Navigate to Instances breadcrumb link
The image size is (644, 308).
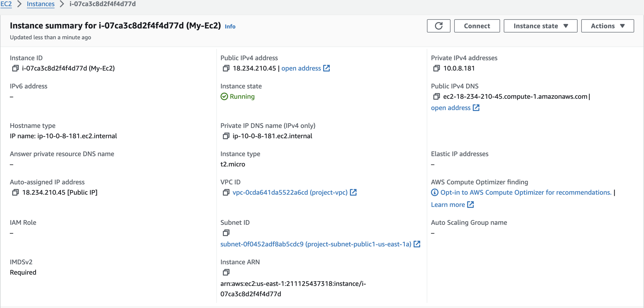[x=41, y=4]
